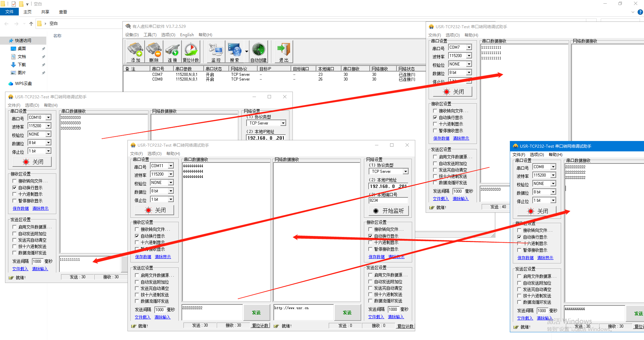Open the 监控 (Monitor) tool icon

point(216,52)
